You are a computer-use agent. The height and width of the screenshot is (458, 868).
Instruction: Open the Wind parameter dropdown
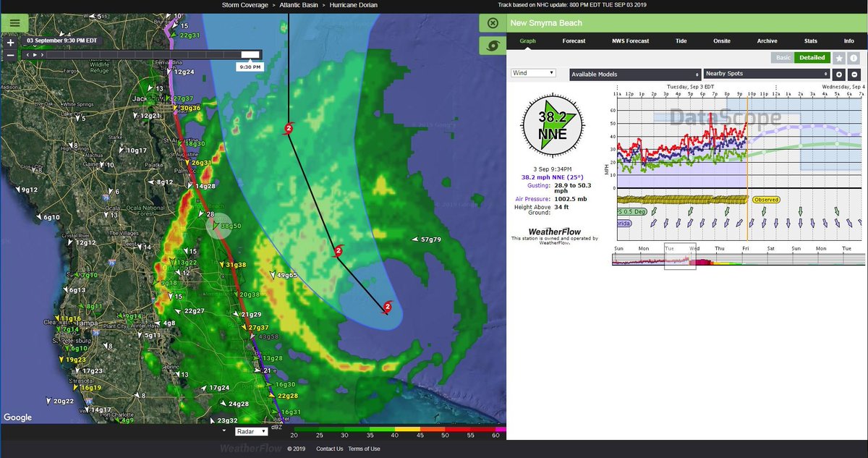point(533,73)
